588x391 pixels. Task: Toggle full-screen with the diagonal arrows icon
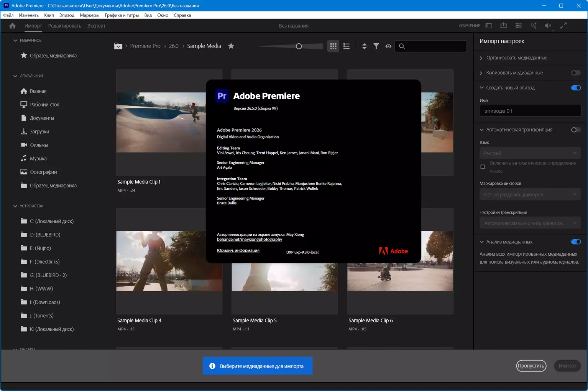pos(563,26)
